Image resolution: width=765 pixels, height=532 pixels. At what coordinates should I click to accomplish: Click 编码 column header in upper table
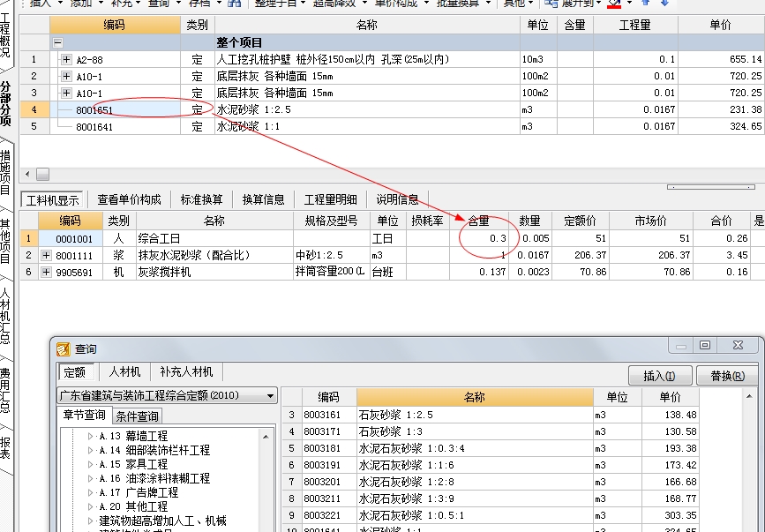[x=115, y=25]
